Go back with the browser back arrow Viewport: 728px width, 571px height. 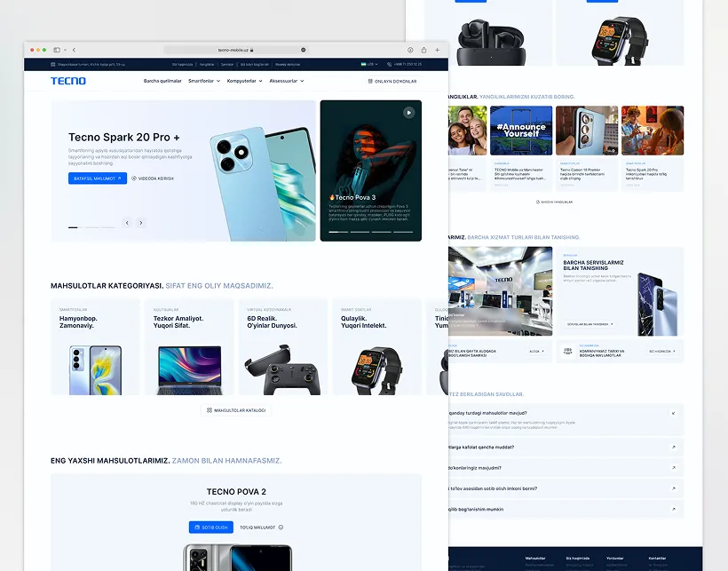74,50
